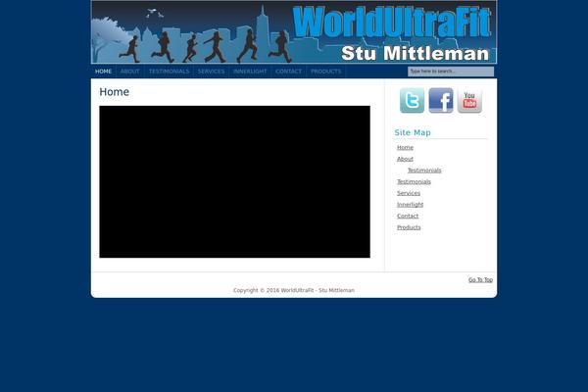Open Services link in Site Map

[x=409, y=193]
